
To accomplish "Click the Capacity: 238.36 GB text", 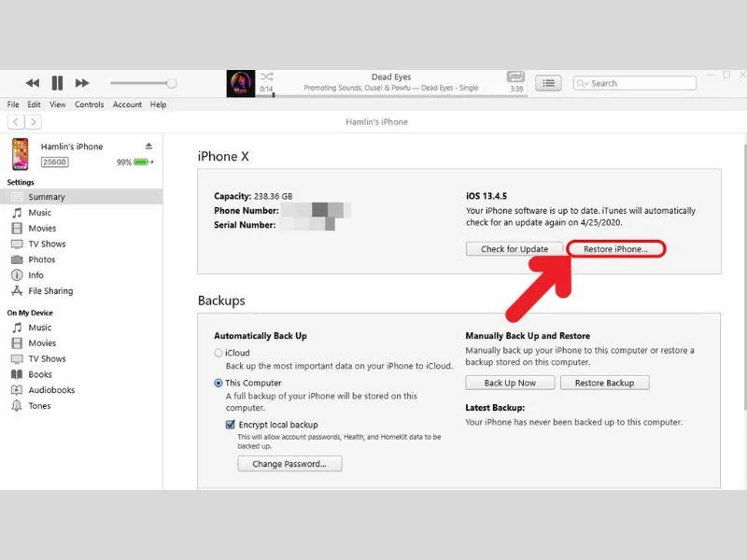I will [x=253, y=196].
